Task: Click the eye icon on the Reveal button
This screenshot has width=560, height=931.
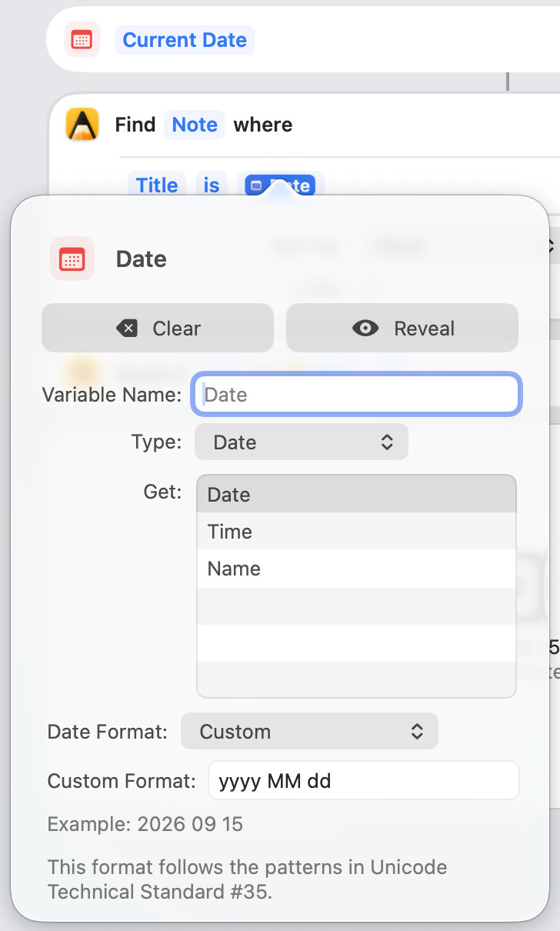Action: pos(365,329)
